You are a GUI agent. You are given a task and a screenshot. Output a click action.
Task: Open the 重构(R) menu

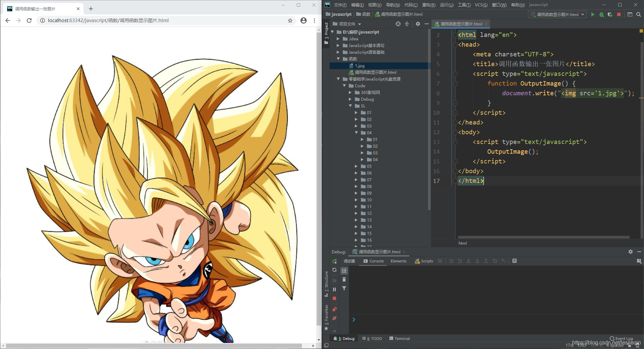[429, 5]
